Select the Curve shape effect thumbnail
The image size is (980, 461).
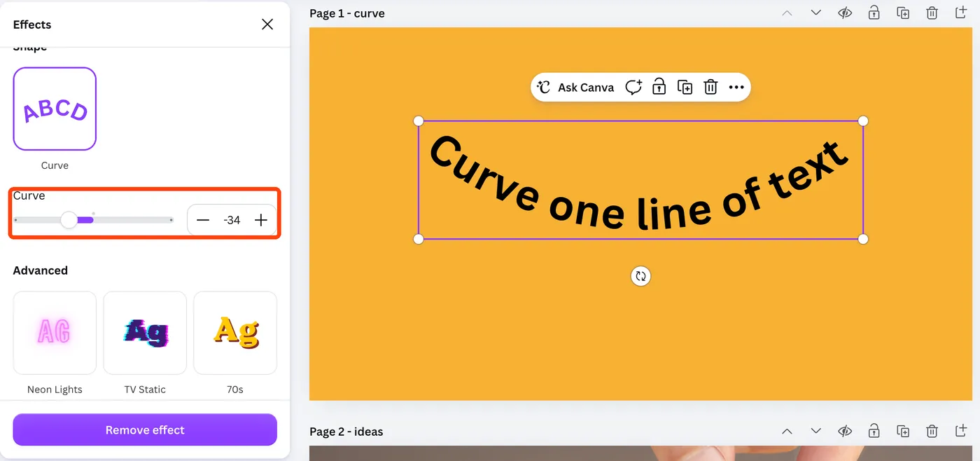[55, 109]
